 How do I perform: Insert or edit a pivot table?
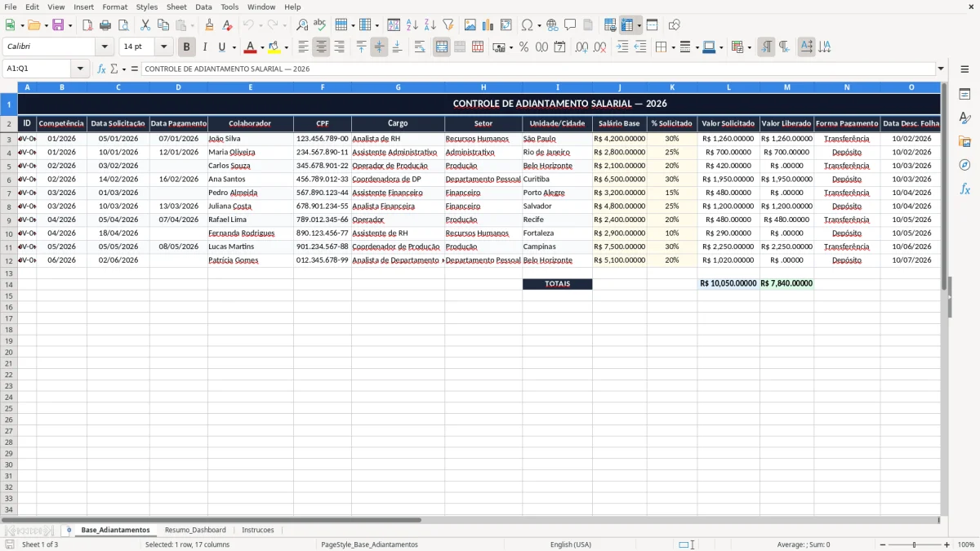[506, 25]
